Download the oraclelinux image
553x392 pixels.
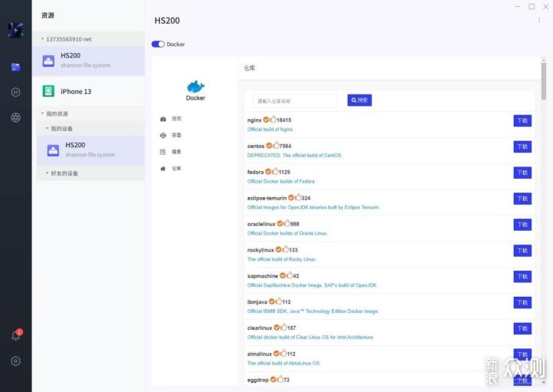click(522, 225)
